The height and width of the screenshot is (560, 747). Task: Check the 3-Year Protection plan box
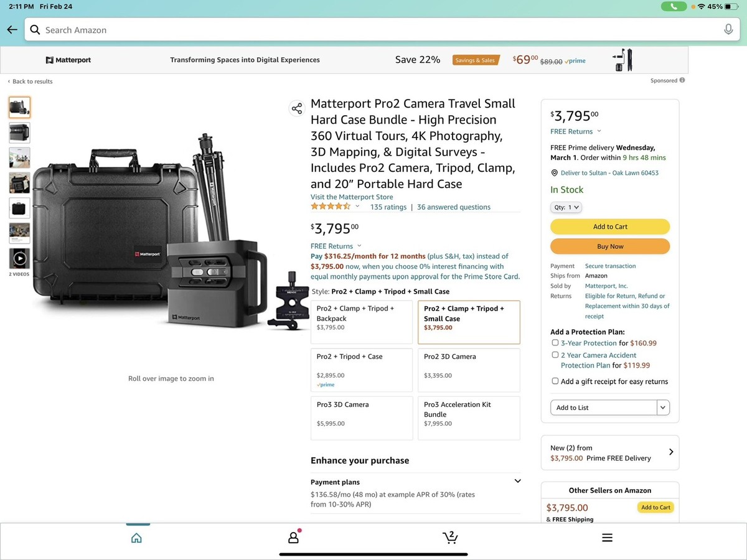point(555,343)
